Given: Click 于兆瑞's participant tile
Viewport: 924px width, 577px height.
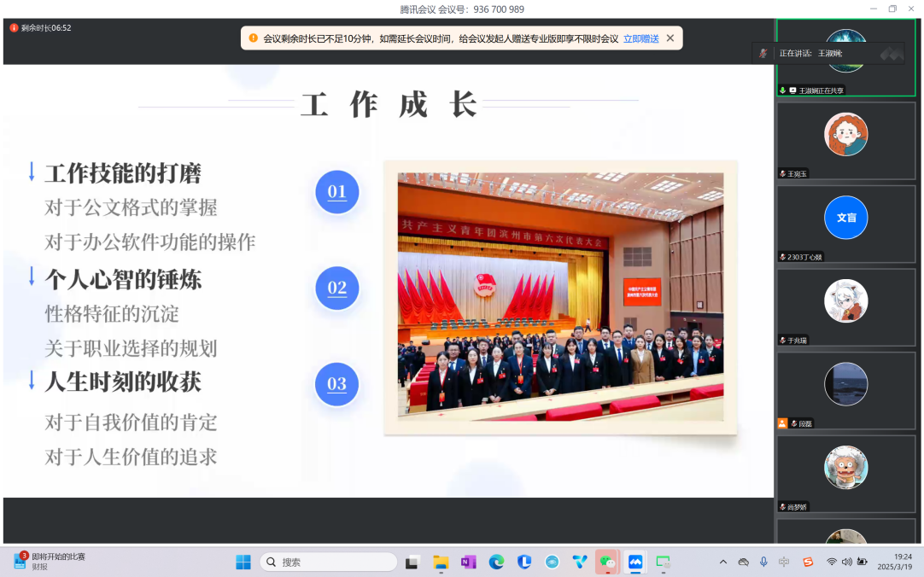Looking at the screenshot, I should 845,301.
